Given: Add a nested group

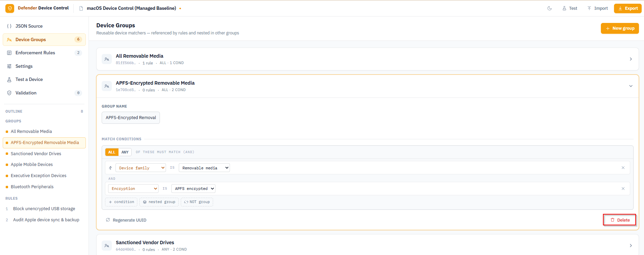Looking at the screenshot, I should (x=159, y=202).
